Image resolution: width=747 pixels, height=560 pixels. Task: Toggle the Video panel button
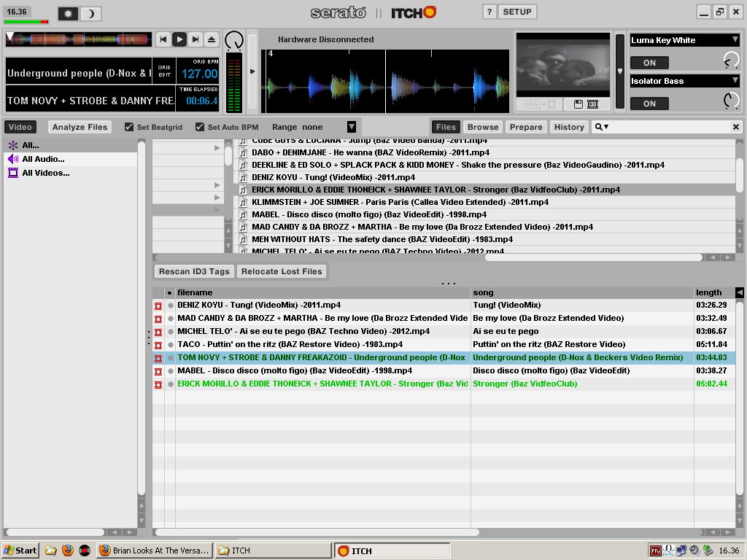[x=20, y=127]
